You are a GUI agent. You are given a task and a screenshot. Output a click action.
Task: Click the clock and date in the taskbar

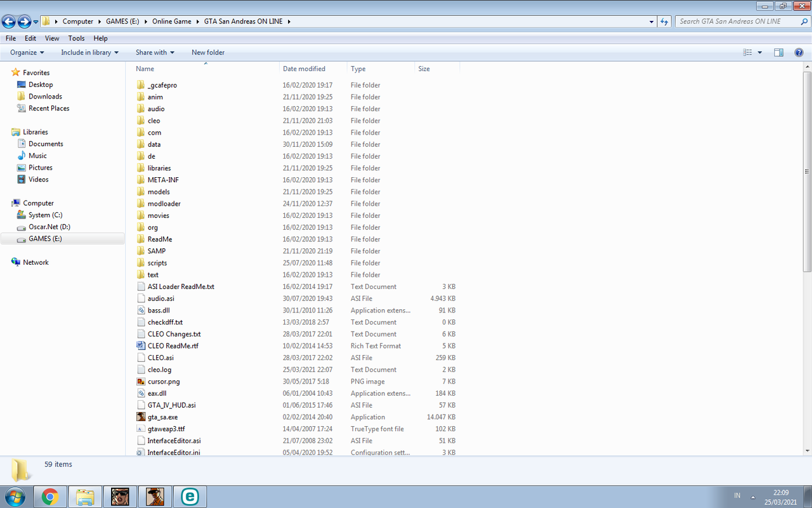click(x=782, y=497)
